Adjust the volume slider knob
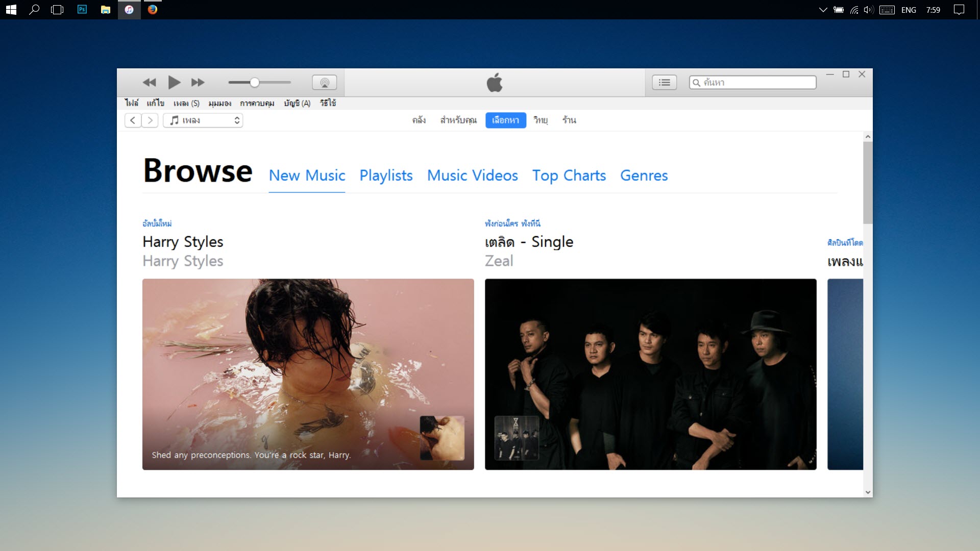 254,83
